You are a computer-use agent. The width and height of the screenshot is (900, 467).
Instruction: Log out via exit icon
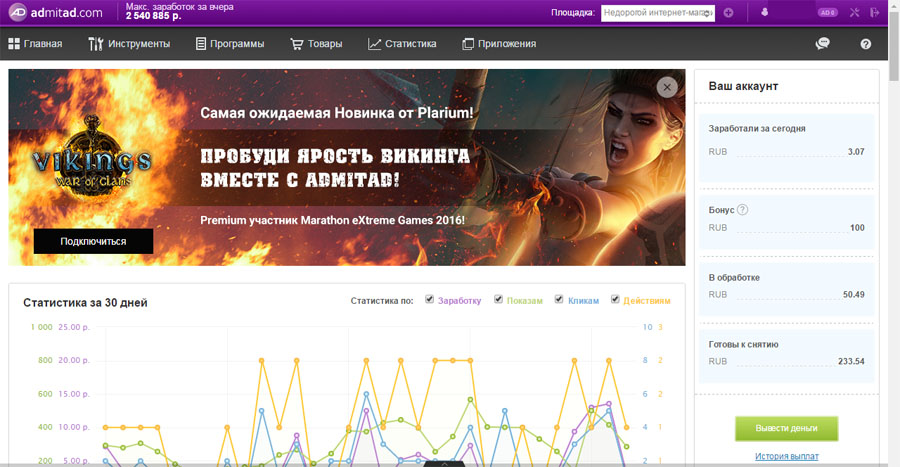[874, 13]
